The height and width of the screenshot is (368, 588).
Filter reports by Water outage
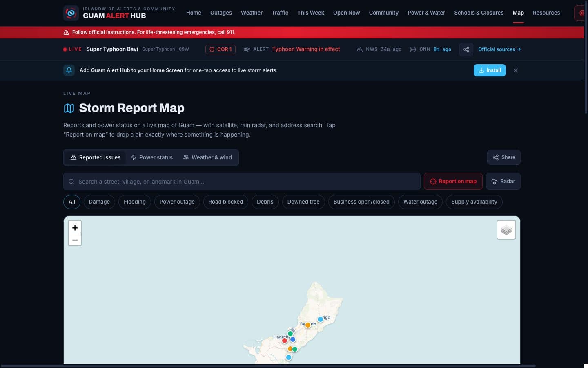pyautogui.click(x=420, y=202)
